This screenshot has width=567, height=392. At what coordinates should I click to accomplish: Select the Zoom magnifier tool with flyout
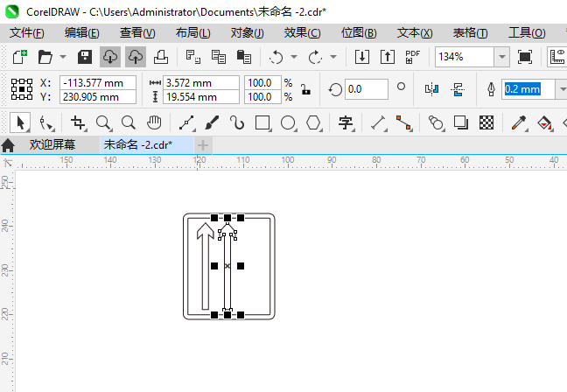point(104,123)
